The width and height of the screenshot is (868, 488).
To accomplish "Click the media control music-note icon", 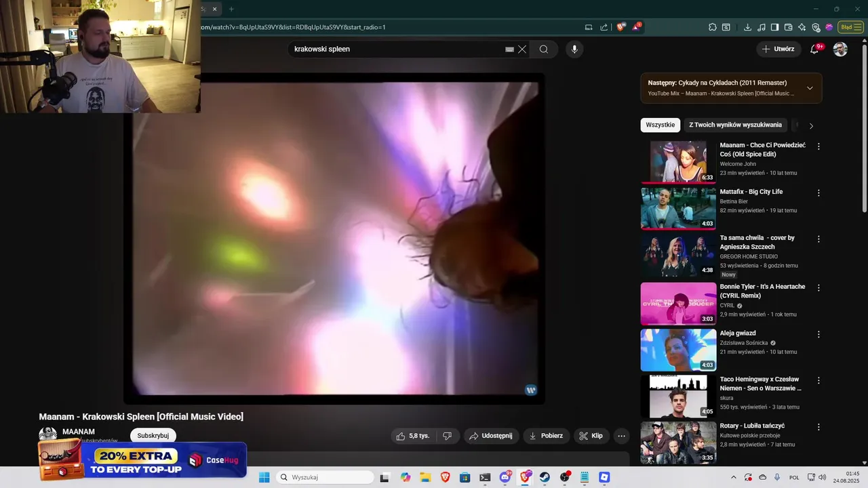I will pos(761,27).
